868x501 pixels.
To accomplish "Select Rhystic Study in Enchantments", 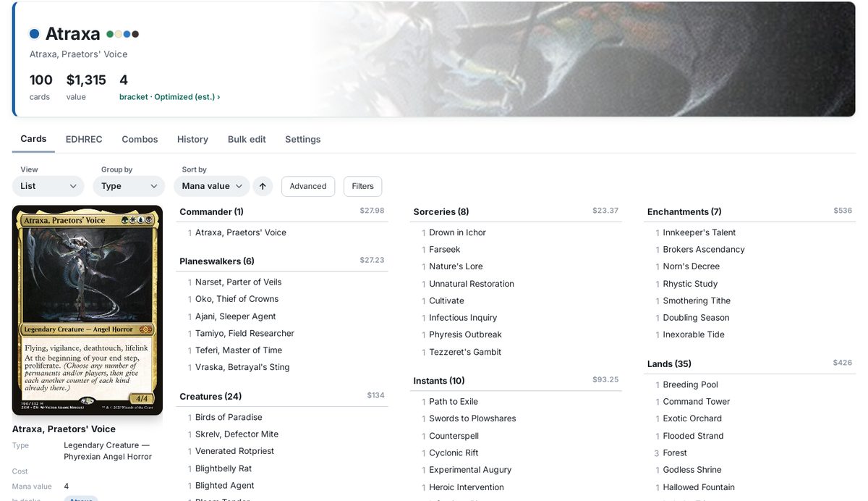I will 690,284.
